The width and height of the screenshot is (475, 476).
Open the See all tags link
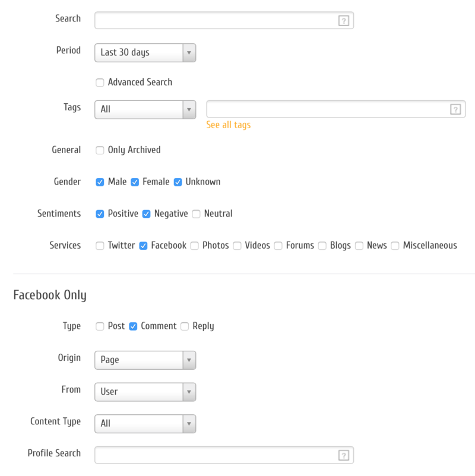(229, 125)
